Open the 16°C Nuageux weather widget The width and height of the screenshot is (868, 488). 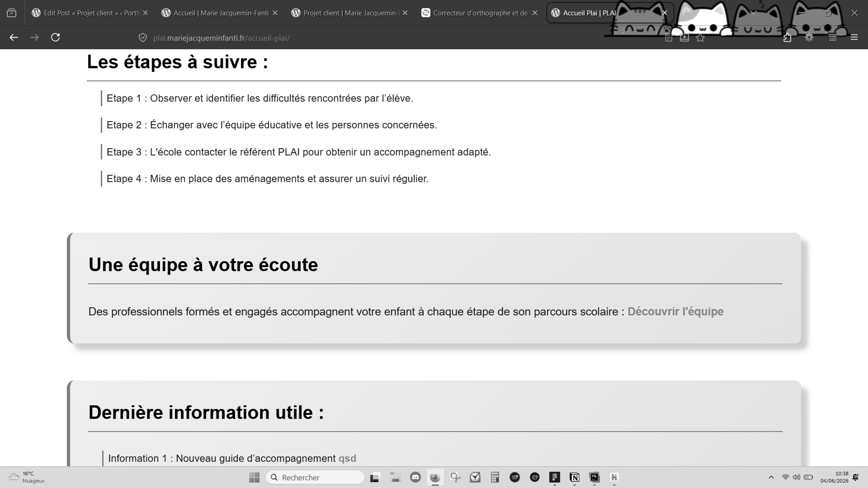[x=27, y=477]
